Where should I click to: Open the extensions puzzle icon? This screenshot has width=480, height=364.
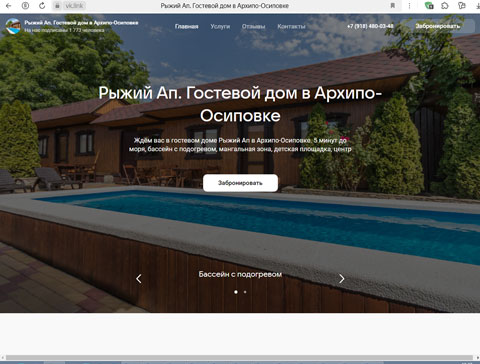(445, 6)
